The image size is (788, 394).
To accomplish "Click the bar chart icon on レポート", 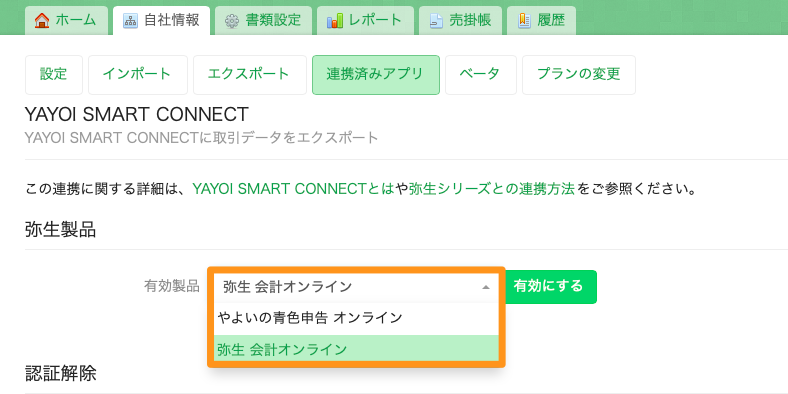I will (x=335, y=21).
